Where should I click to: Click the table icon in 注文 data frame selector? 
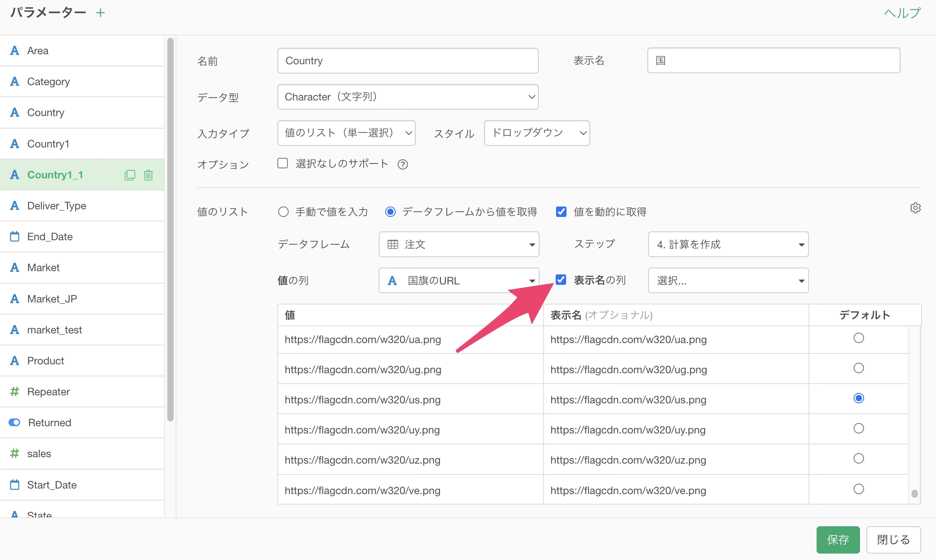click(x=393, y=244)
